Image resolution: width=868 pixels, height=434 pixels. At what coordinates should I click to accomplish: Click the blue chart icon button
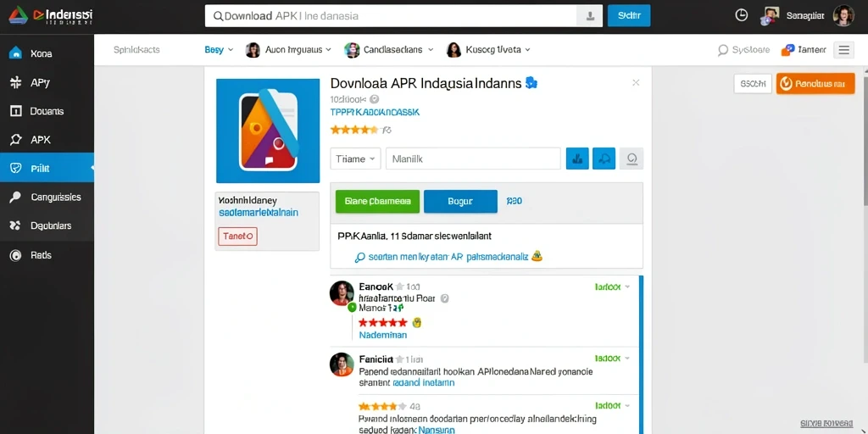click(577, 159)
